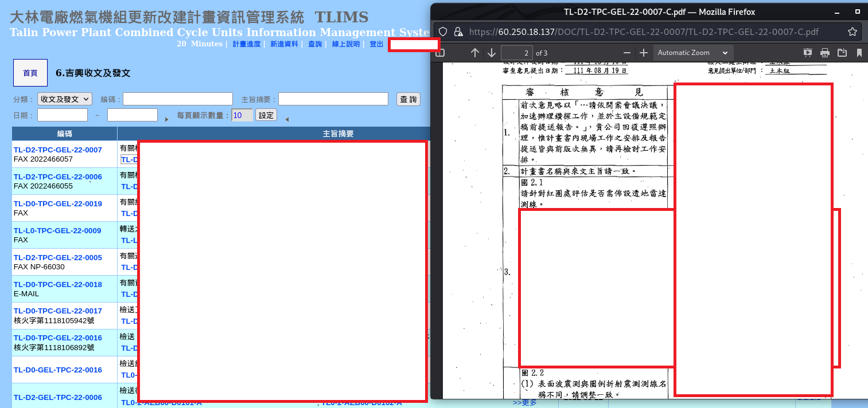Click the 設定 button
Viewport: 868px width, 408px height.
pyautogui.click(x=266, y=115)
